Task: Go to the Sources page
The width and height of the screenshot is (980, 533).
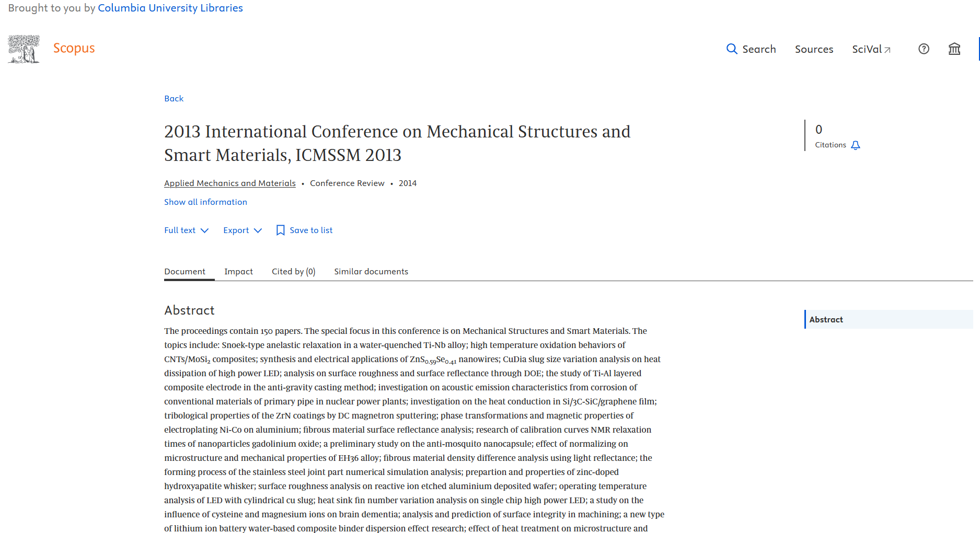Action: point(814,49)
